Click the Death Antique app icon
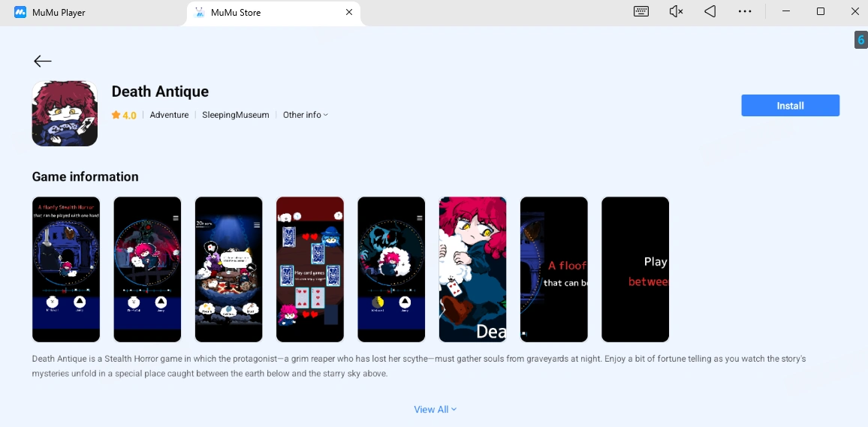868x427 pixels. click(x=65, y=113)
